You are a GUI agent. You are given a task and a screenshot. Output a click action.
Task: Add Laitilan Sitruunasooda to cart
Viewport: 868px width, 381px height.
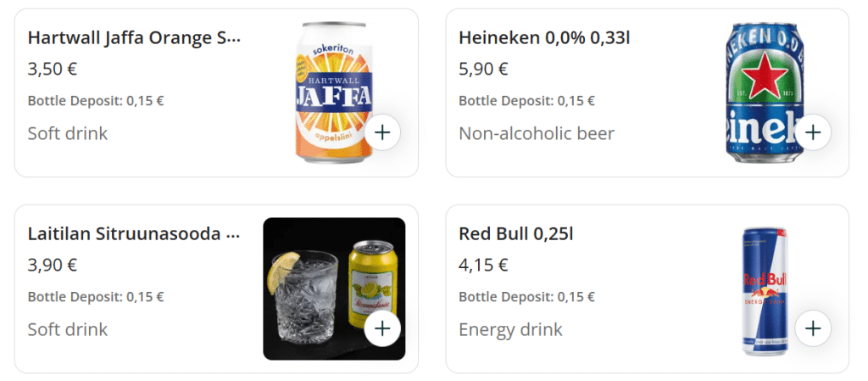tap(382, 328)
